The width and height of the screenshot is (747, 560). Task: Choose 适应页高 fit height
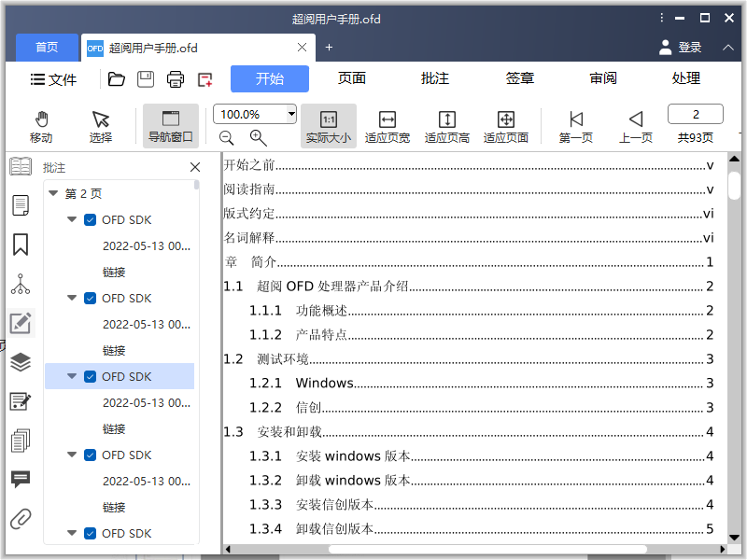(x=447, y=127)
